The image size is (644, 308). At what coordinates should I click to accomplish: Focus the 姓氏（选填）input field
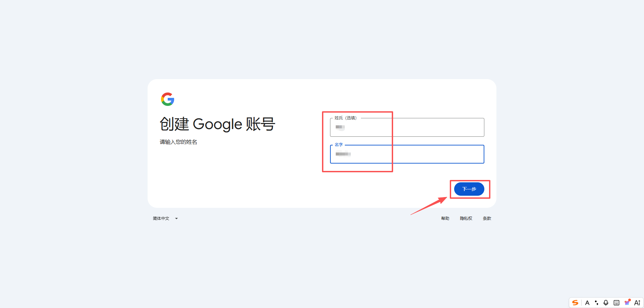[407, 127]
